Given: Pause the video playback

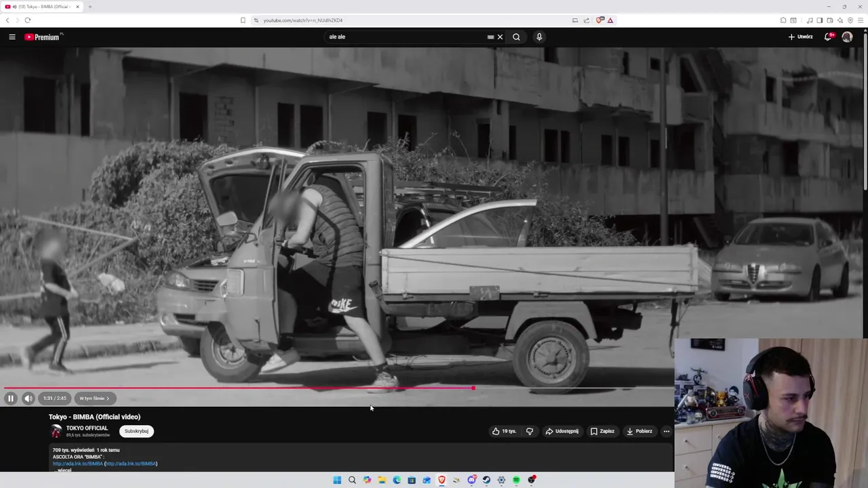Looking at the screenshot, I should [x=11, y=399].
